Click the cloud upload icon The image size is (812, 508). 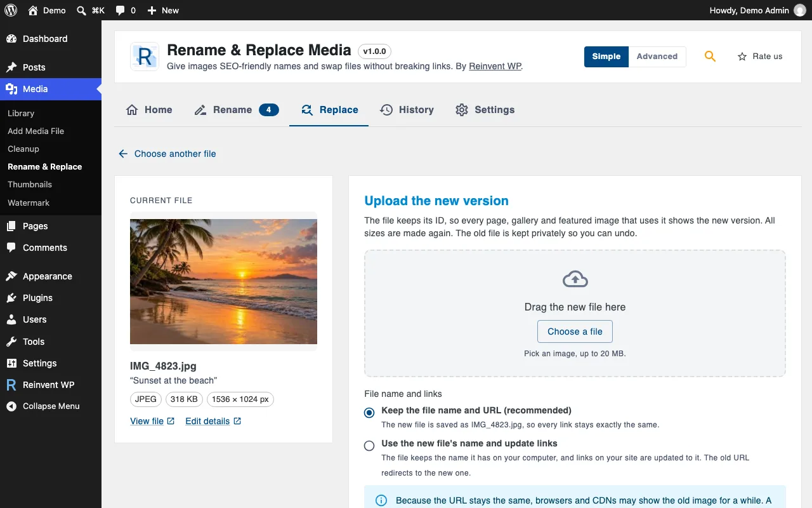(x=575, y=279)
